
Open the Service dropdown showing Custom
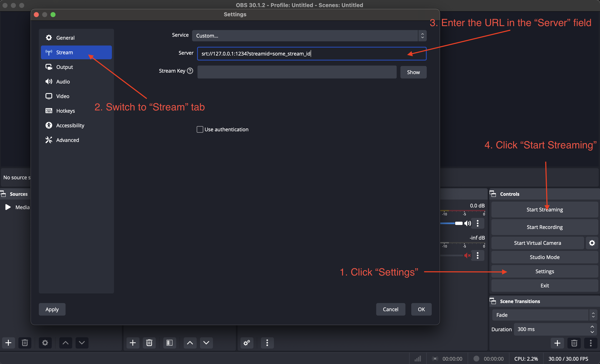309,36
